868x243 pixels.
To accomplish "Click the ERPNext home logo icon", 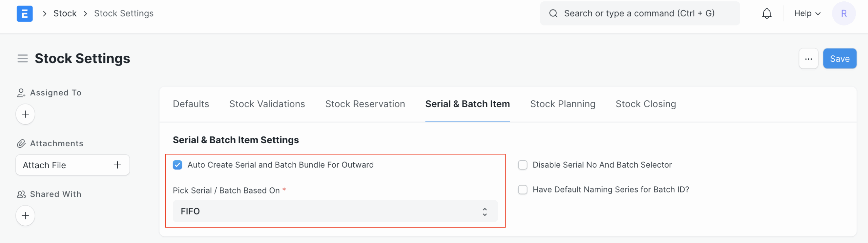I will click(x=24, y=14).
